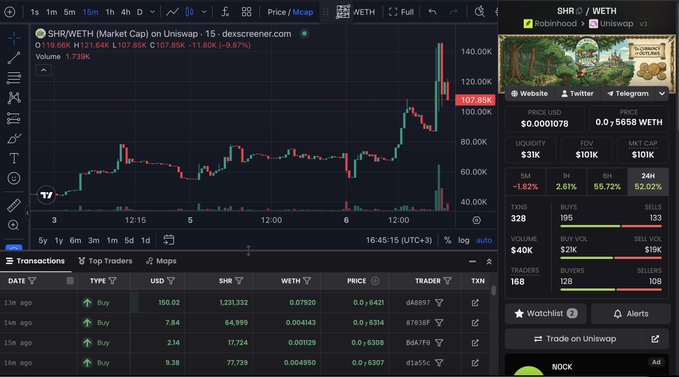679x377 pixels.
Task: Open transaction link for trader dA8897
Action: click(x=475, y=303)
